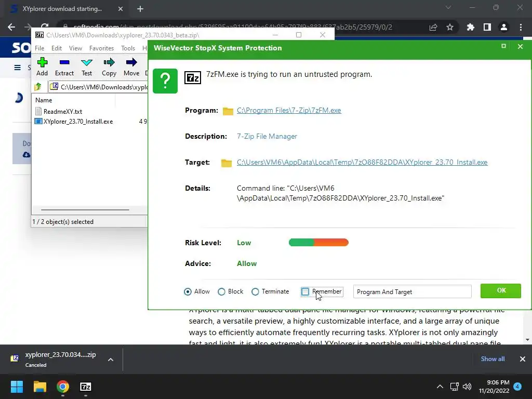Click the Risk Level indicator bar
This screenshot has height=399, width=532.
tap(318, 242)
